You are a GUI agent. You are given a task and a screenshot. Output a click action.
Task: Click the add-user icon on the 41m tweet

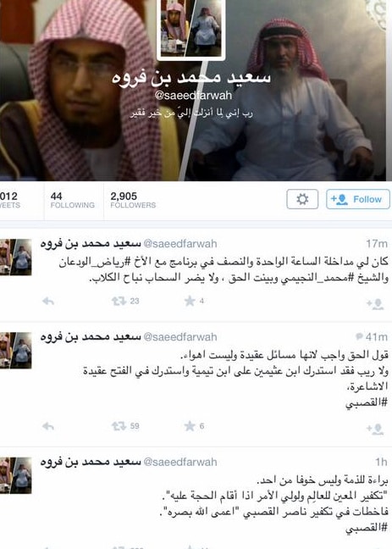click(375, 429)
